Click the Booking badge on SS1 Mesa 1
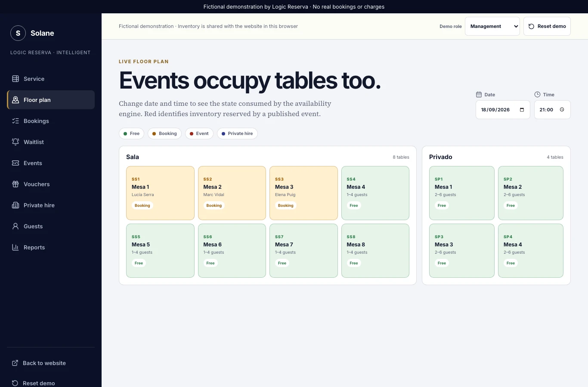This screenshot has width=588, height=387. (142, 206)
